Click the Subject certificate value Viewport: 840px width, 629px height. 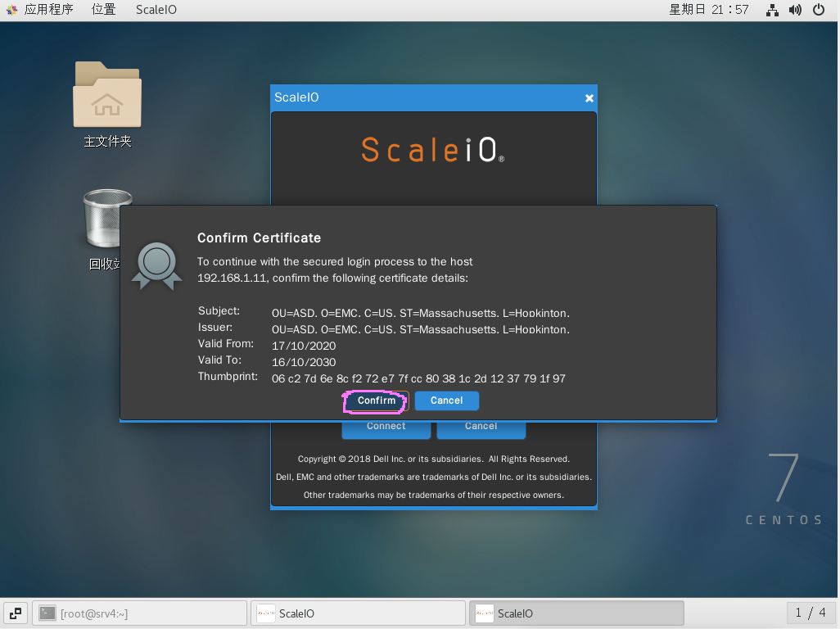coord(421,313)
